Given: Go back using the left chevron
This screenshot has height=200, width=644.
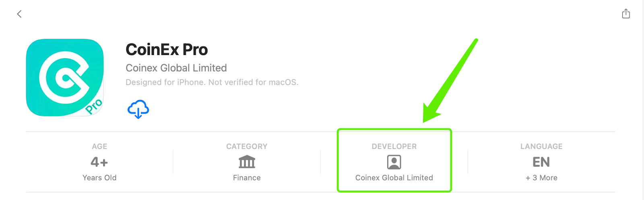Looking at the screenshot, I should [19, 14].
